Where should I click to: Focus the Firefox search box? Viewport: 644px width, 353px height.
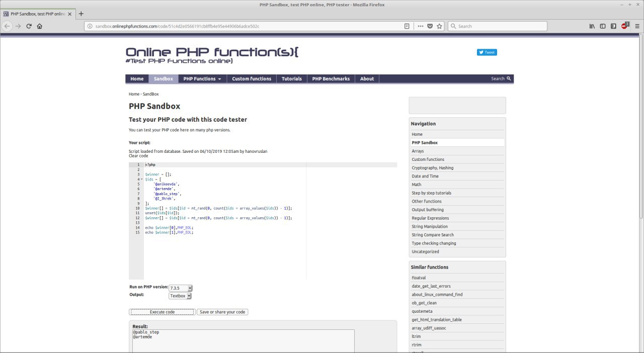[x=497, y=26]
